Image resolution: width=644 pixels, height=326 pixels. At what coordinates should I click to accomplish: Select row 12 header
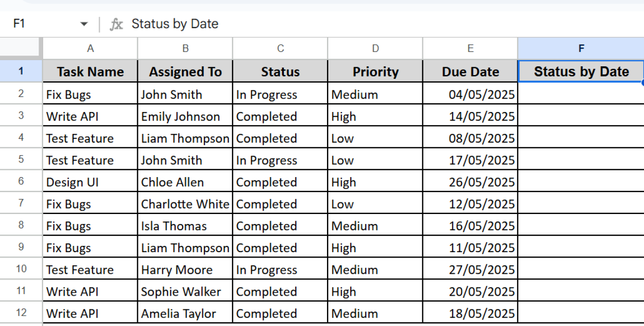pos(21,313)
